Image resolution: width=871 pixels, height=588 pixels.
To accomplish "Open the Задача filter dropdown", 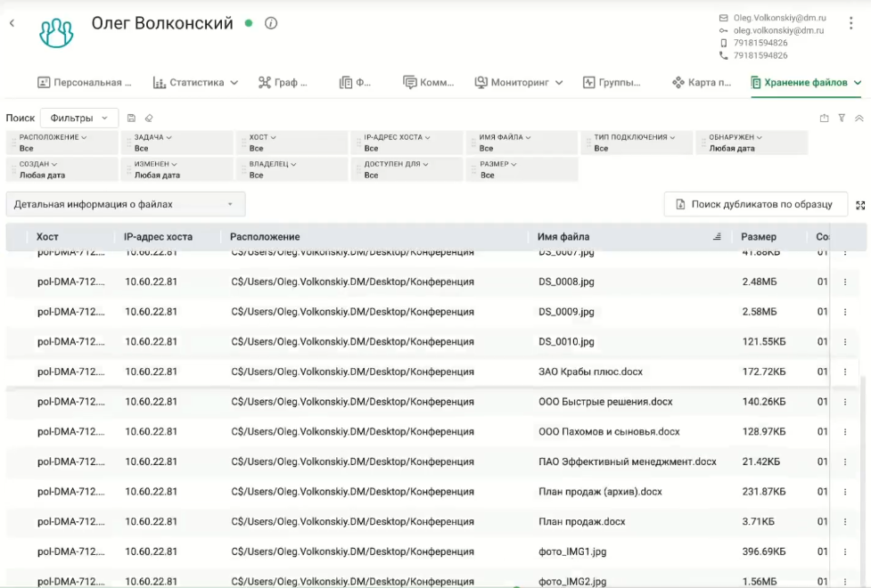I will click(x=177, y=143).
